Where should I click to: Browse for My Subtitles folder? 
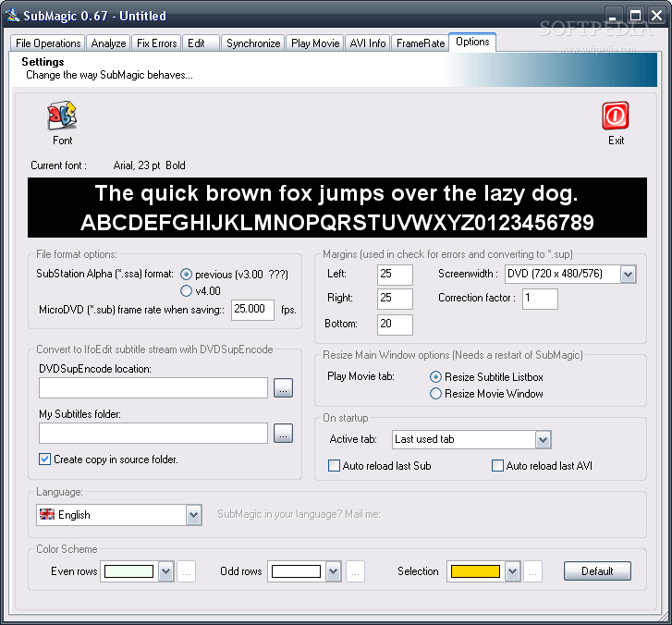tap(283, 433)
